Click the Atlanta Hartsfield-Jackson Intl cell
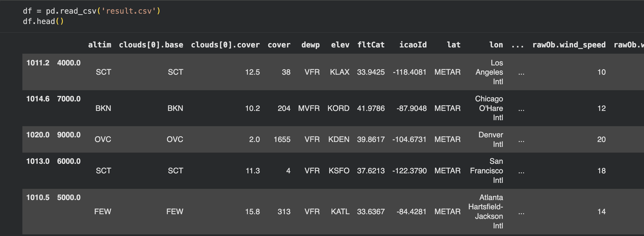 [x=486, y=211]
